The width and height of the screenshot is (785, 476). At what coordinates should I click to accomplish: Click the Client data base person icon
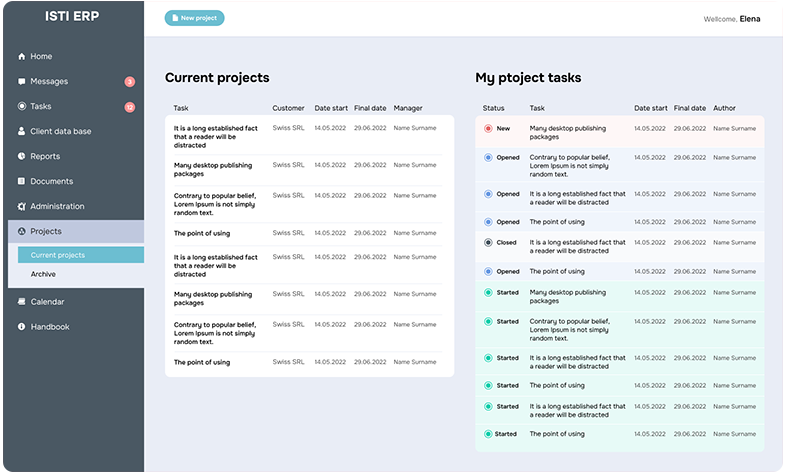click(22, 132)
